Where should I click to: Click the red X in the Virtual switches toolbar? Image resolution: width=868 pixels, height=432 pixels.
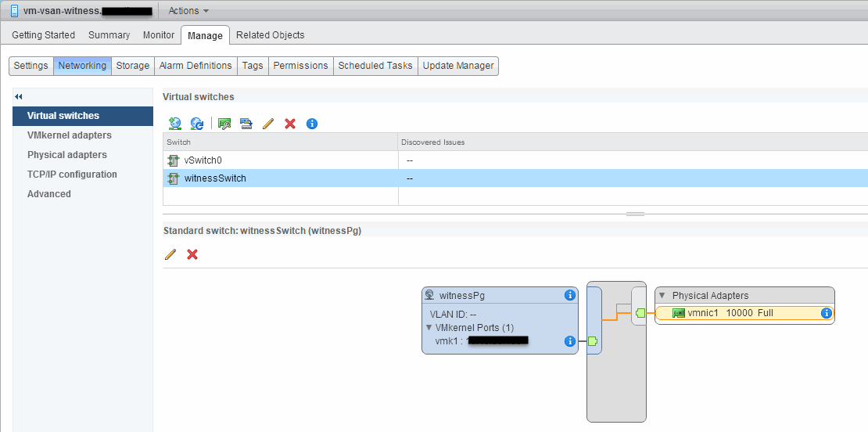tap(290, 124)
